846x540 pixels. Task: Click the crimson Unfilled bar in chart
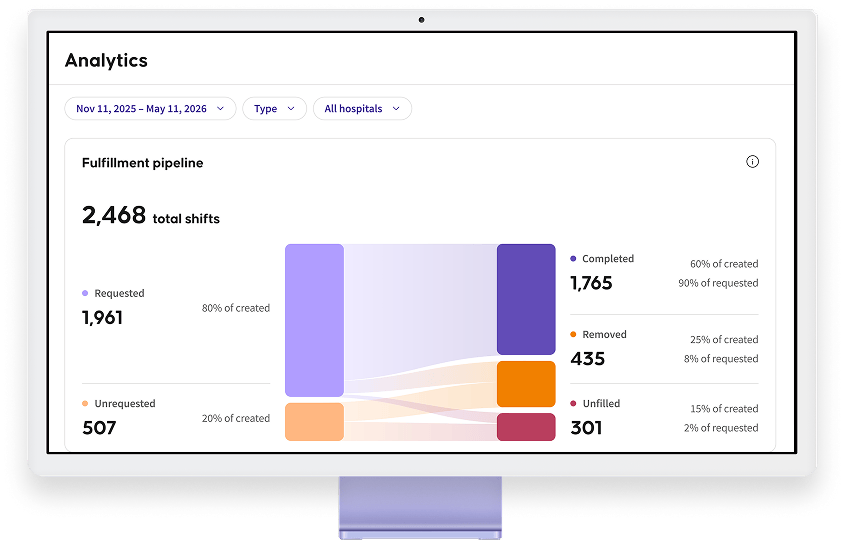click(x=526, y=427)
